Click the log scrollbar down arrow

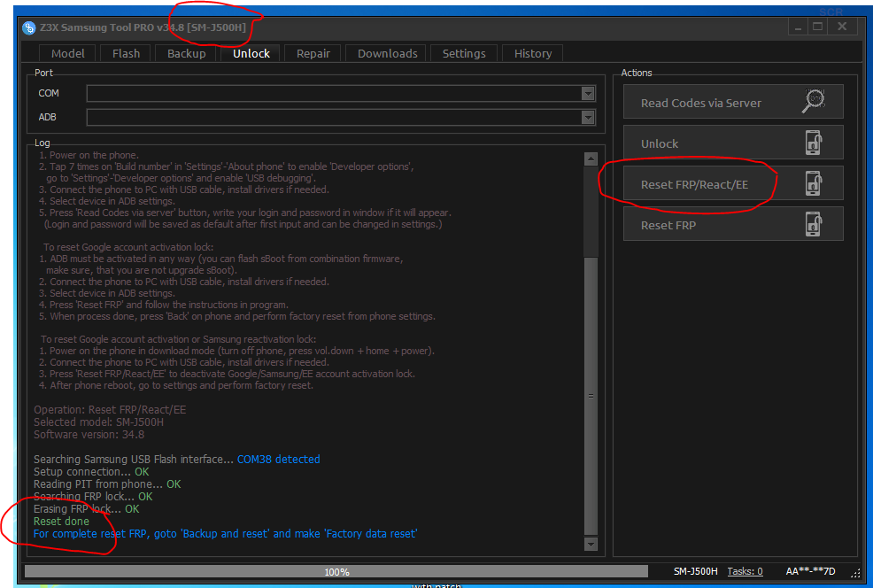pyautogui.click(x=591, y=544)
